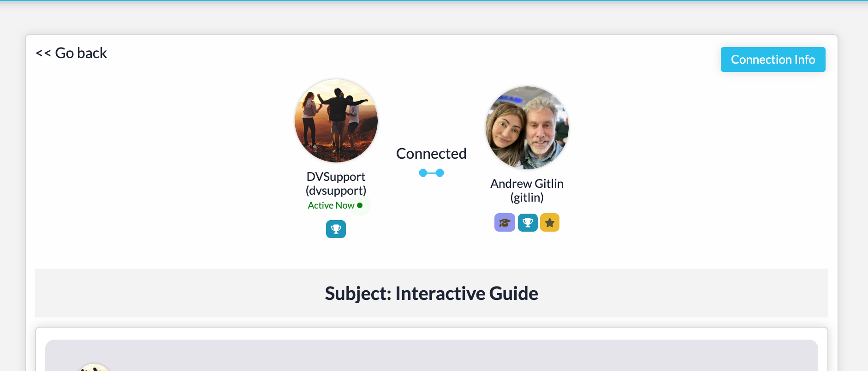The width and height of the screenshot is (868, 371).
Task: Click the Andrew Gitlin display name
Action: coord(527,184)
